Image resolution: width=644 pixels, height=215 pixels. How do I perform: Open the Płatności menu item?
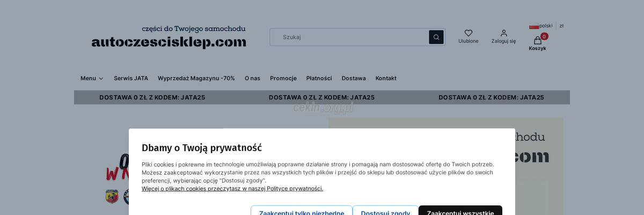click(x=319, y=78)
